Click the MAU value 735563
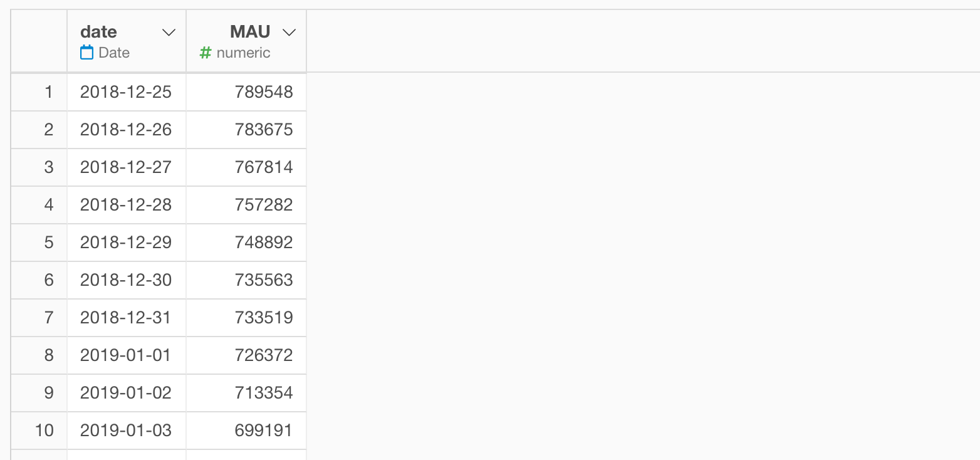This screenshot has width=980, height=460. pos(264,280)
